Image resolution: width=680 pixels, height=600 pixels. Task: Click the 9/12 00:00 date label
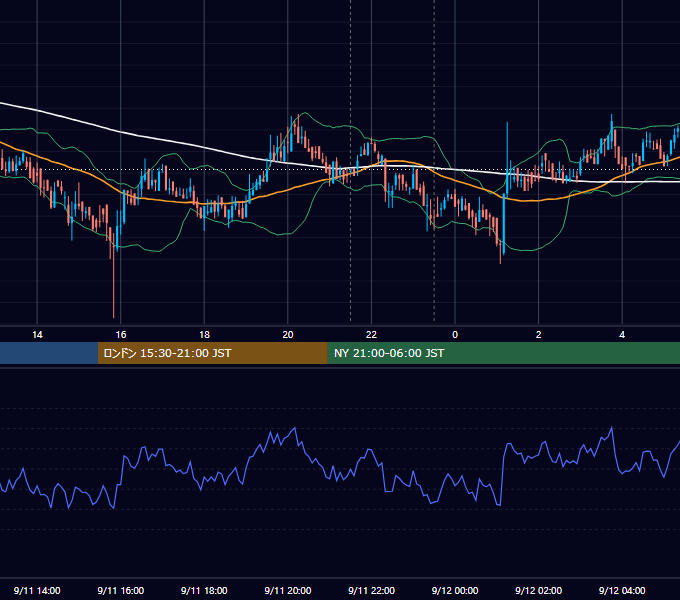[455, 590]
